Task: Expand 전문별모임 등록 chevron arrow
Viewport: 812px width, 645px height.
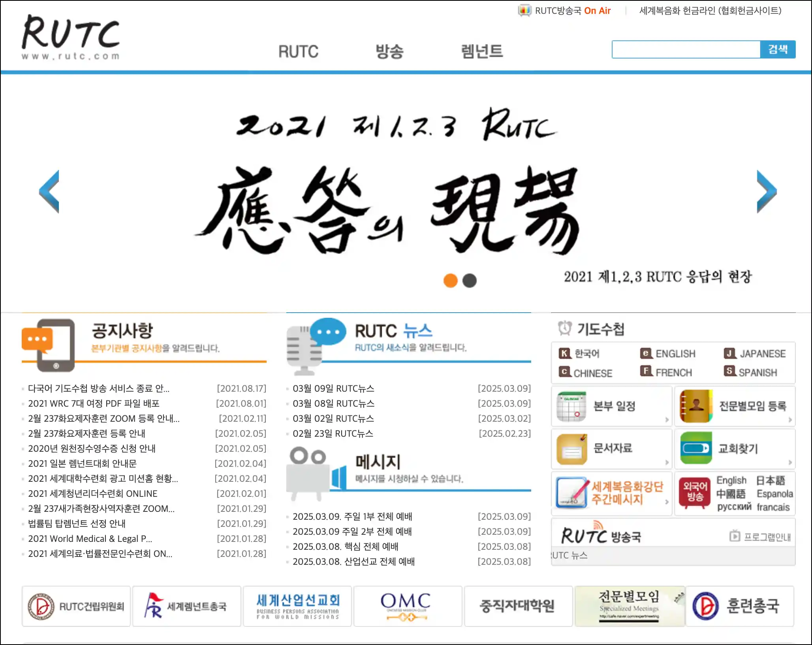Action: (790, 420)
